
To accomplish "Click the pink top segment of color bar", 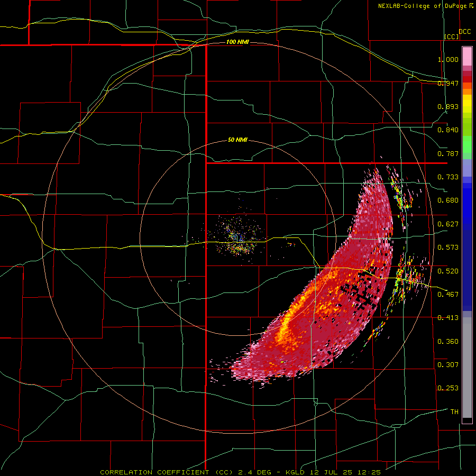I will tap(467, 56).
